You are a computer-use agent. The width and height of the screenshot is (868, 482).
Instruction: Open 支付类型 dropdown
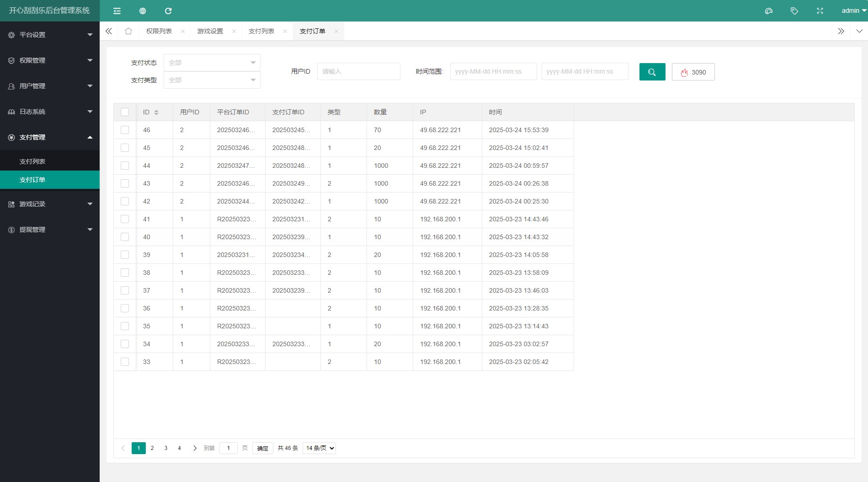click(x=212, y=80)
